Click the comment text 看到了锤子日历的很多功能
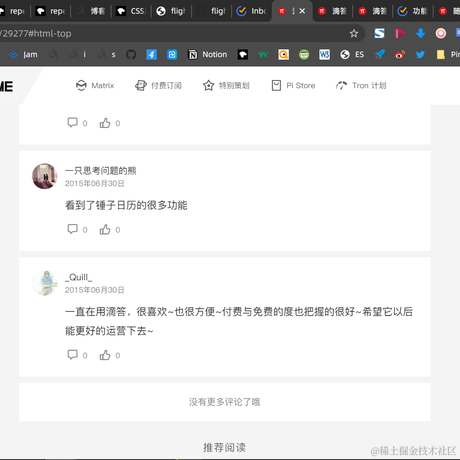This screenshot has height=460, width=460. click(x=126, y=205)
